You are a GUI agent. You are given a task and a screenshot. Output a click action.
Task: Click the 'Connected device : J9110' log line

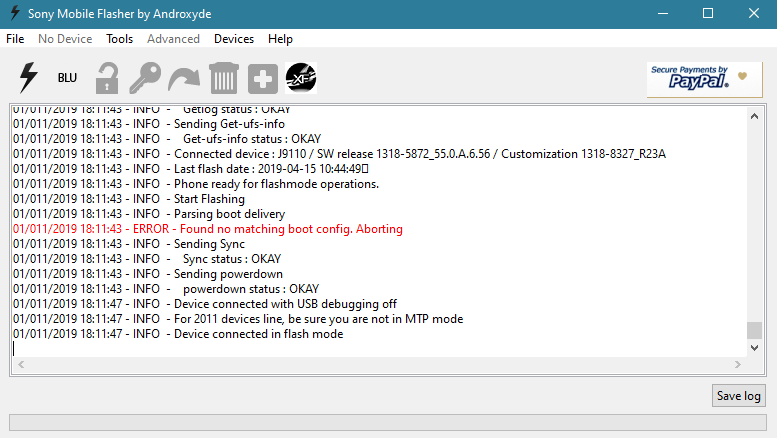[339, 154]
